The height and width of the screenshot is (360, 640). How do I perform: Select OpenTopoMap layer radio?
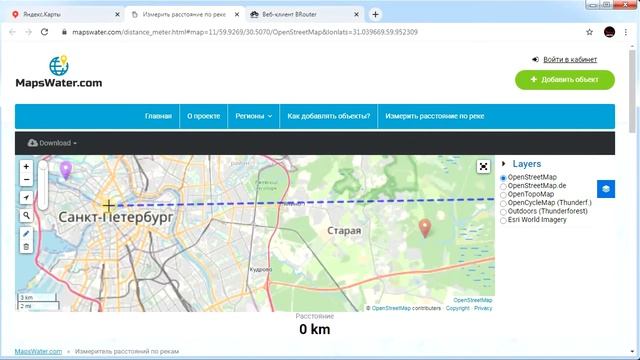(503, 195)
